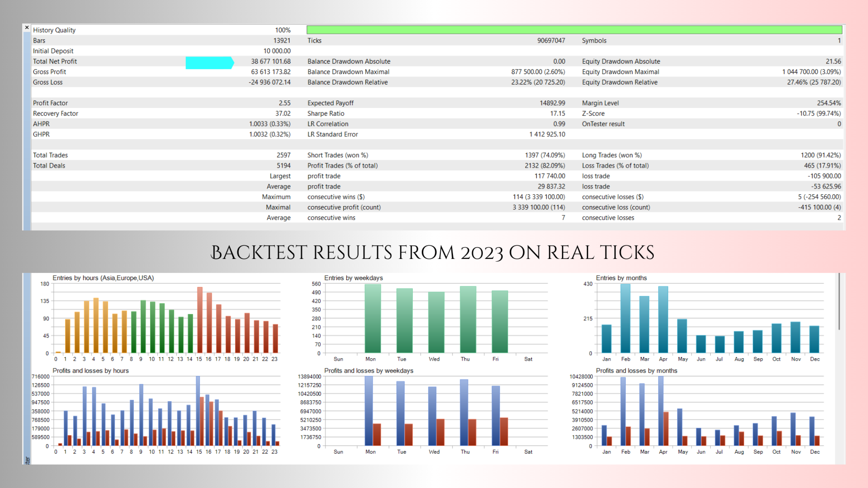Select the Ticks value '90697047'

(551, 41)
